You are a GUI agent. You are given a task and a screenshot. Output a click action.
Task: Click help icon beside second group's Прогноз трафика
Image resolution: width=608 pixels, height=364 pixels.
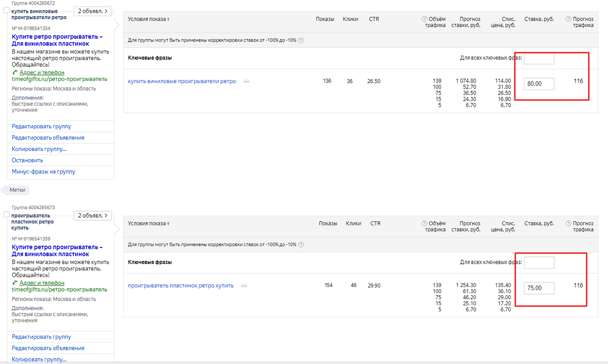tap(568, 224)
